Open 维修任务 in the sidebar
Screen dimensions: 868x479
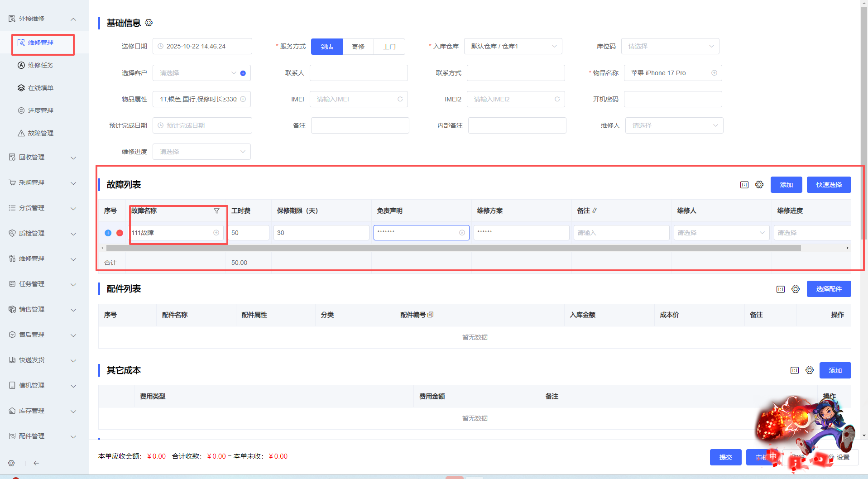click(x=41, y=65)
